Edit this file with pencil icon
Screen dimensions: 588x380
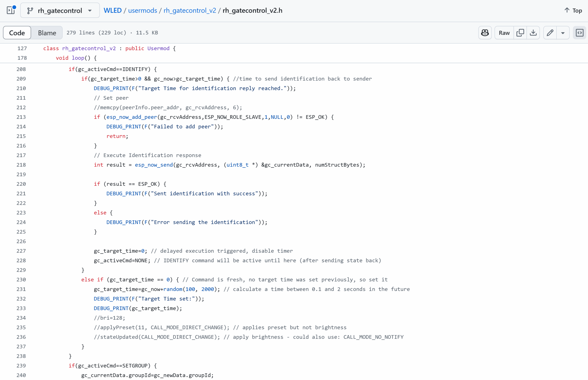(x=550, y=33)
